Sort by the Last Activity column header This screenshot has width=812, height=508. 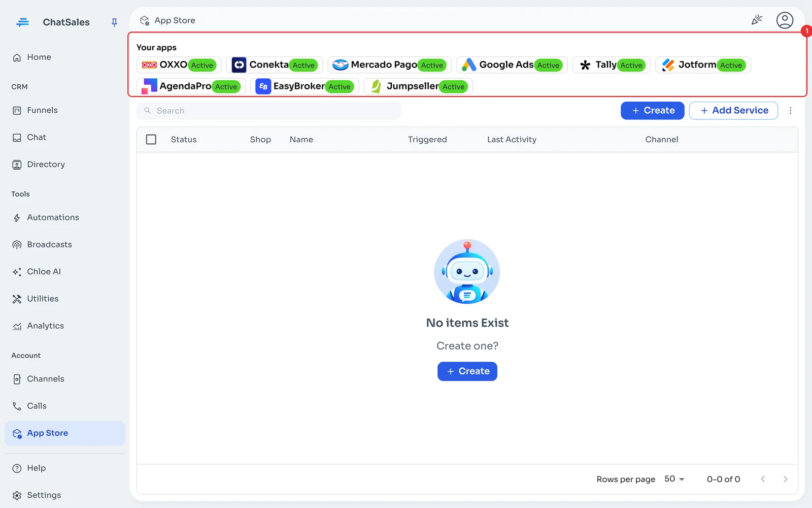point(512,140)
